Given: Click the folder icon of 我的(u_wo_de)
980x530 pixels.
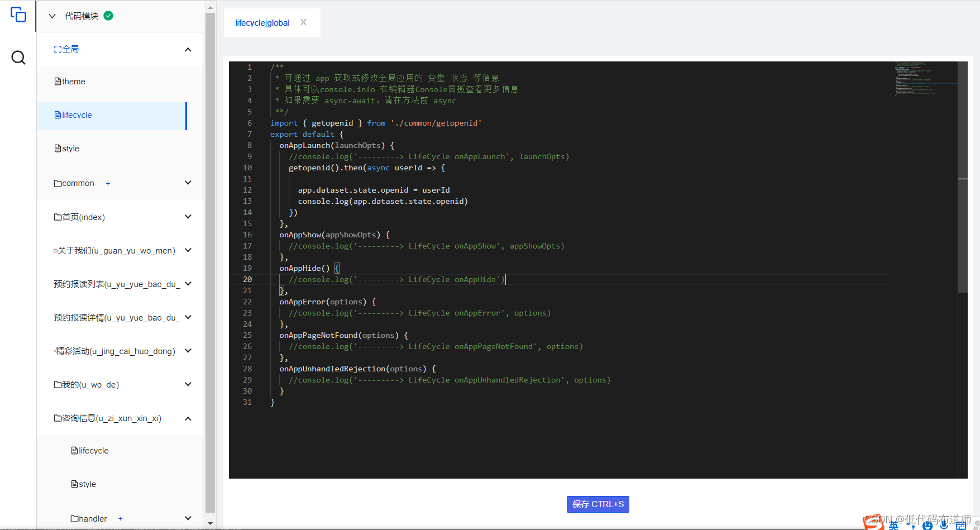Looking at the screenshot, I should (58, 384).
